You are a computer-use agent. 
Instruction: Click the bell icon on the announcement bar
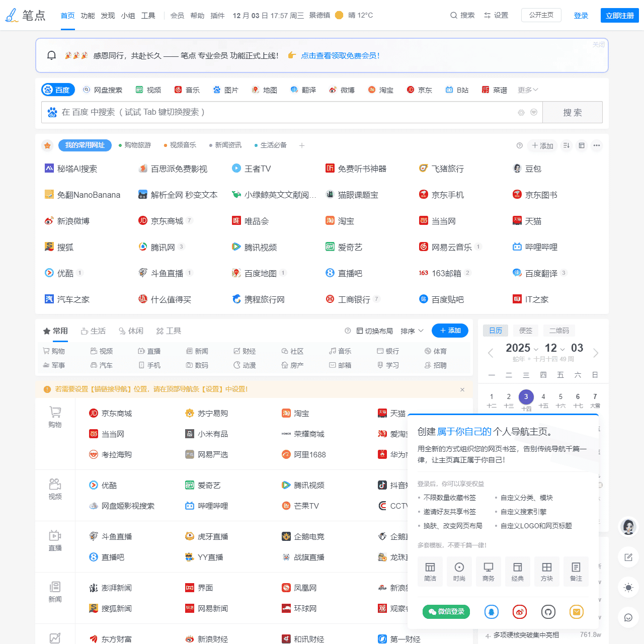pos(51,55)
